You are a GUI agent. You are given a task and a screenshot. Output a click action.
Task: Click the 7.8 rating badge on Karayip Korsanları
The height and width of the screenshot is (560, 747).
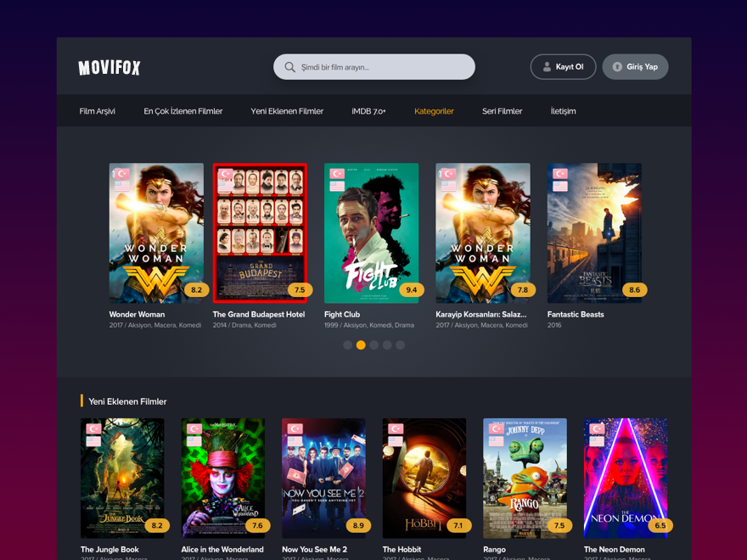click(x=523, y=289)
